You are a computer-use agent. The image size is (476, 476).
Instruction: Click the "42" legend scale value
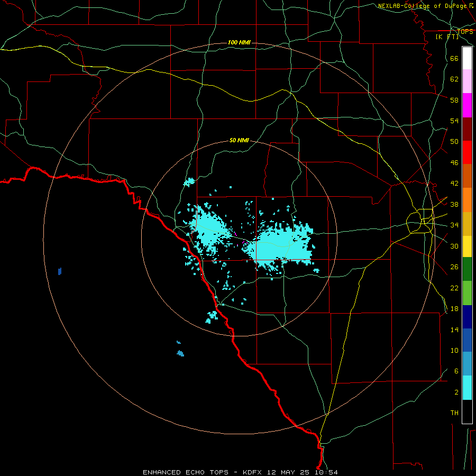coord(454,184)
